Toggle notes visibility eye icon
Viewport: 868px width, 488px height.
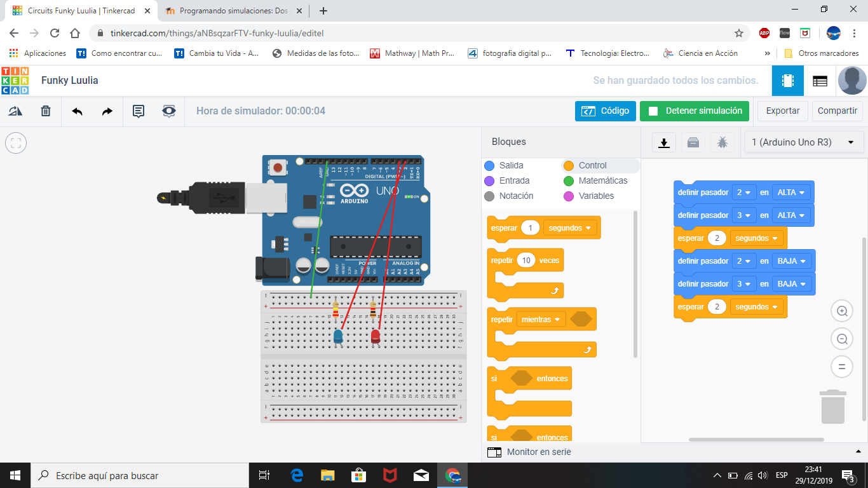click(x=168, y=111)
